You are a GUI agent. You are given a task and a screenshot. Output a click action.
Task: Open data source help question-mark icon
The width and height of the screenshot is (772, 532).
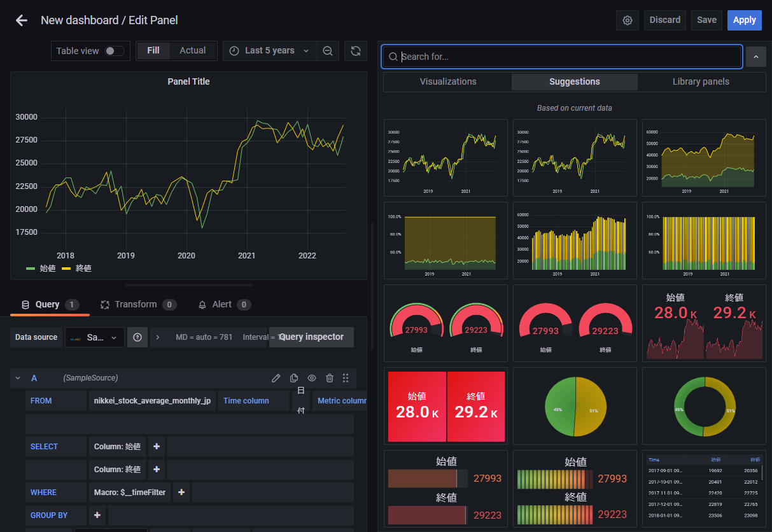[x=137, y=337]
